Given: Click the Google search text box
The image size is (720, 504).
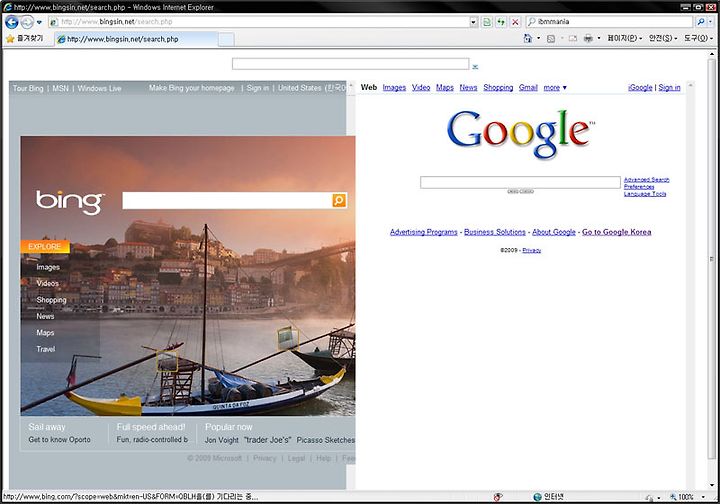Looking at the screenshot, I should click(520, 182).
